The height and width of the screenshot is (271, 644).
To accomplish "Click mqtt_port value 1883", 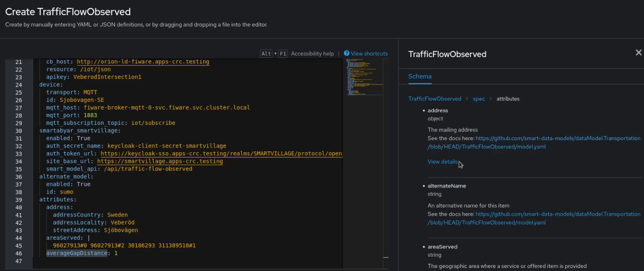I will [x=90, y=115].
